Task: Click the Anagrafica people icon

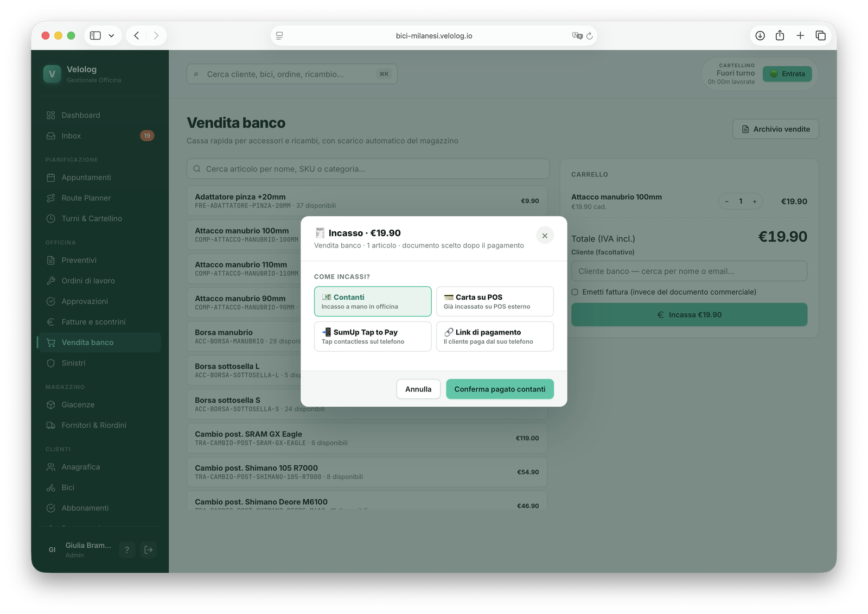Action: pos(51,467)
